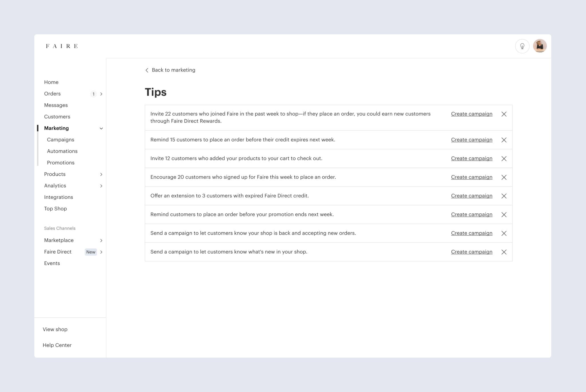
Task: Expand the Marketplace sales channel
Action: pos(101,241)
